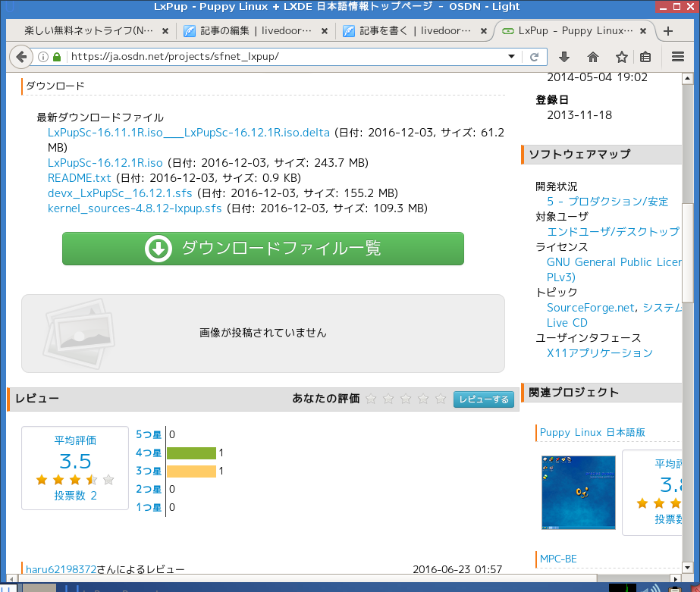This screenshot has width=700, height=592.
Task: Select the 2016-06-23 01:57 review date text
Action: [457, 569]
